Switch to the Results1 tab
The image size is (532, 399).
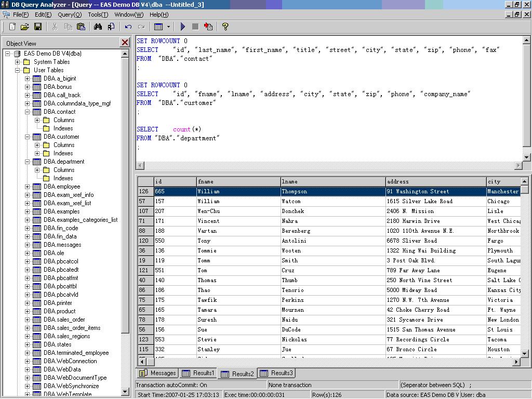coord(198,373)
